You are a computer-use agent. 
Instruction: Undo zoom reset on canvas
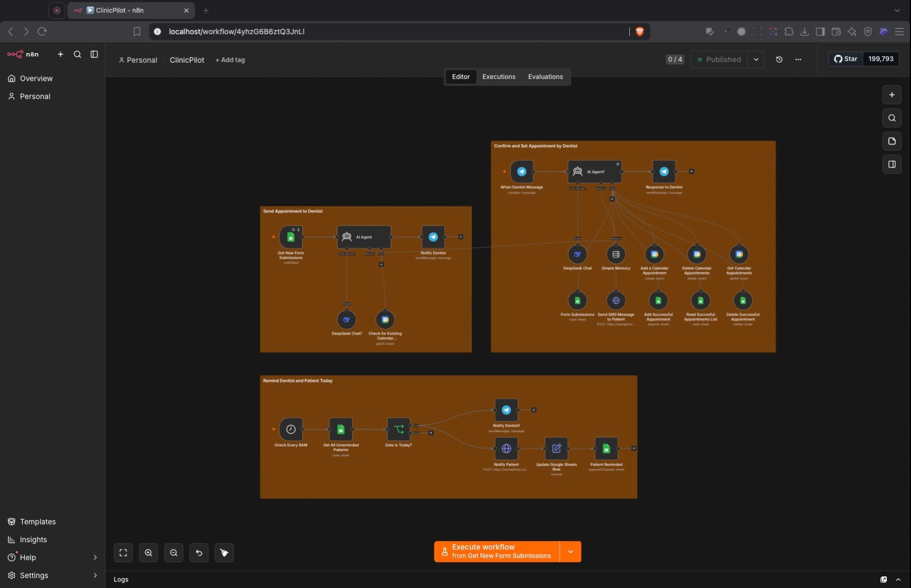tap(199, 553)
